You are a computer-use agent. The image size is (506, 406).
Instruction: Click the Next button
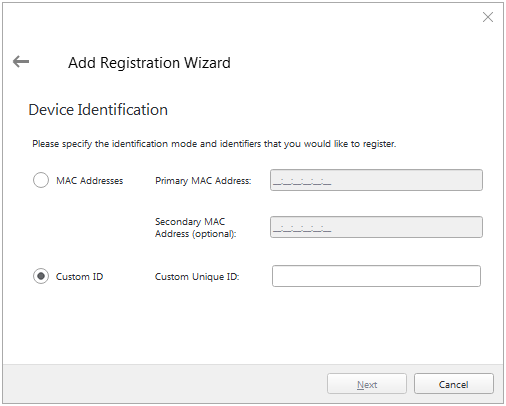367,384
